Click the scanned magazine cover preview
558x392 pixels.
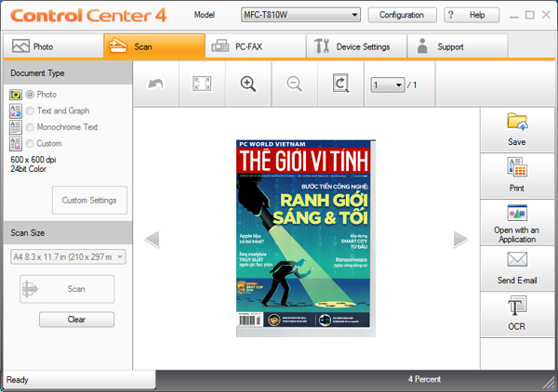305,238
